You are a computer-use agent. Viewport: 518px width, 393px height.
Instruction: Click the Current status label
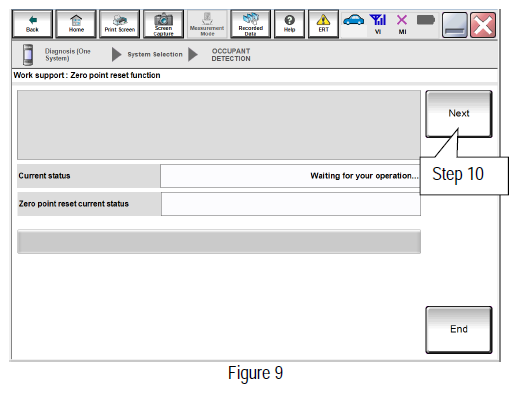click(x=44, y=176)
